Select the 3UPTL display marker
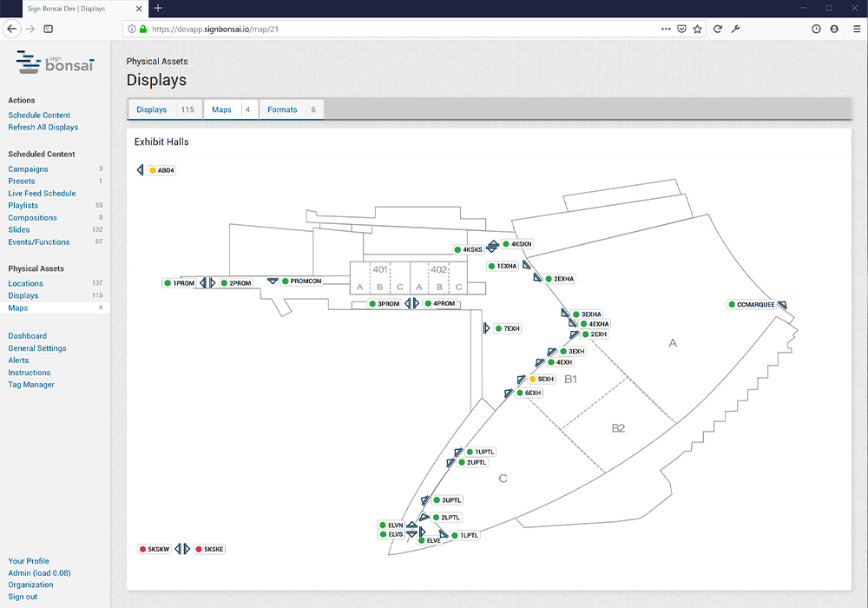Screen dimensions: 868x608 pos(447,500)
